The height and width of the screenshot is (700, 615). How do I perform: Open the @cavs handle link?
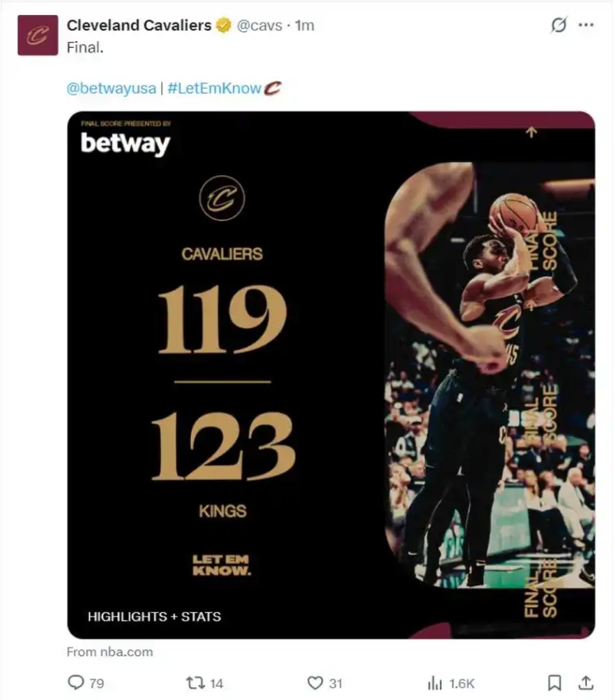[259, 26]
